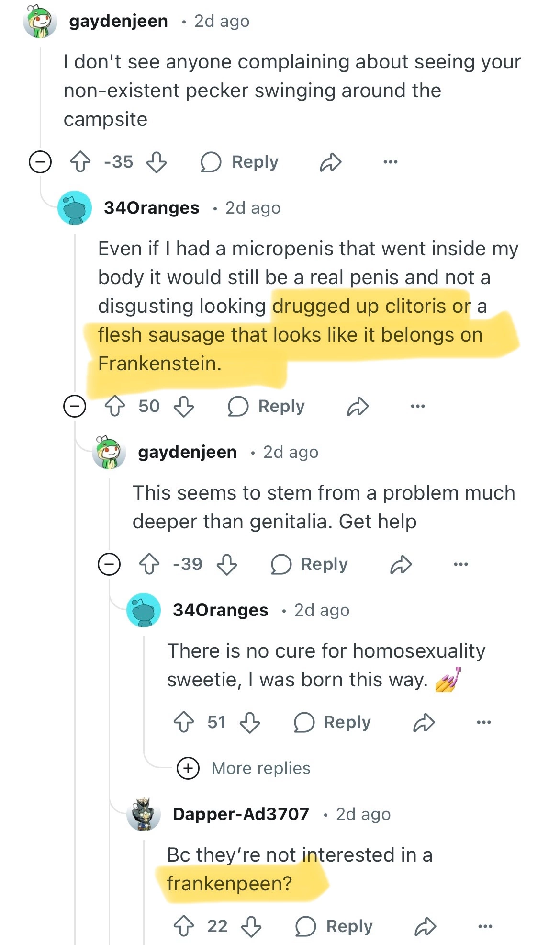Open more options for the -35 comment
The height and width of the screenshot is (945, 560).
pyautogui.click(x=391, y=162)
